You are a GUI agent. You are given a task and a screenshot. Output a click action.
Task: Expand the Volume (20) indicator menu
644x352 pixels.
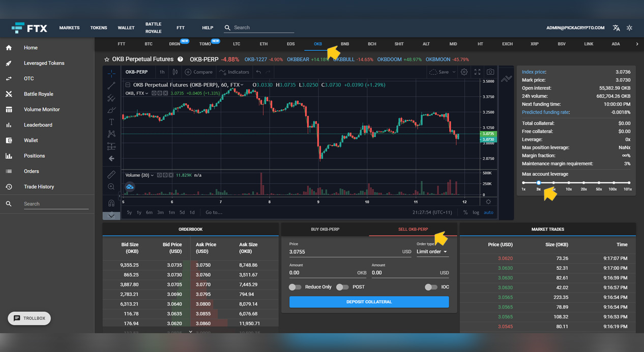(152, 175)
